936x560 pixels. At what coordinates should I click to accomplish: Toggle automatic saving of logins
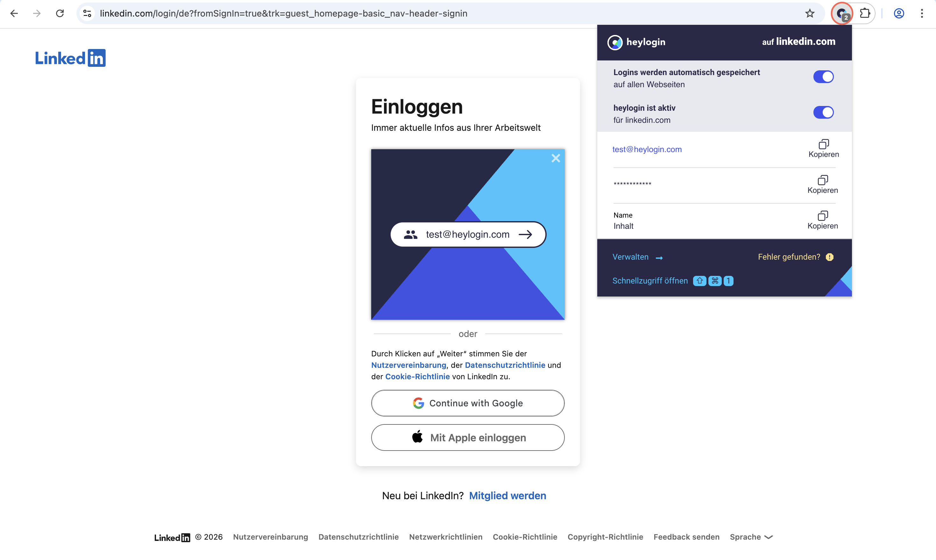tap(823, 77)
